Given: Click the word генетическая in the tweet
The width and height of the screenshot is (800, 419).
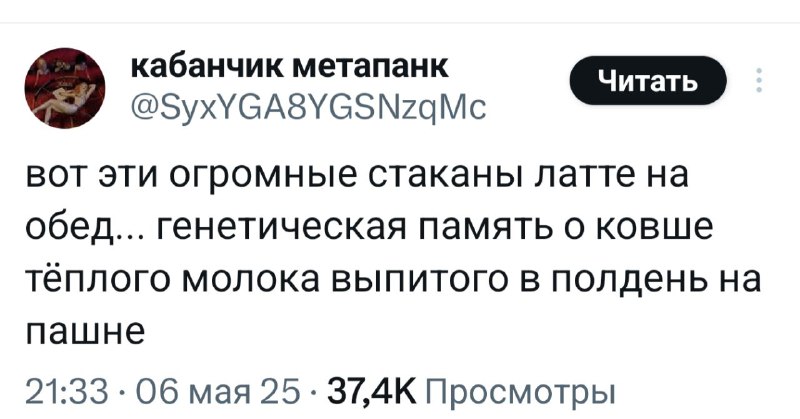Looking at the screenshot, I should coord(281,228).
